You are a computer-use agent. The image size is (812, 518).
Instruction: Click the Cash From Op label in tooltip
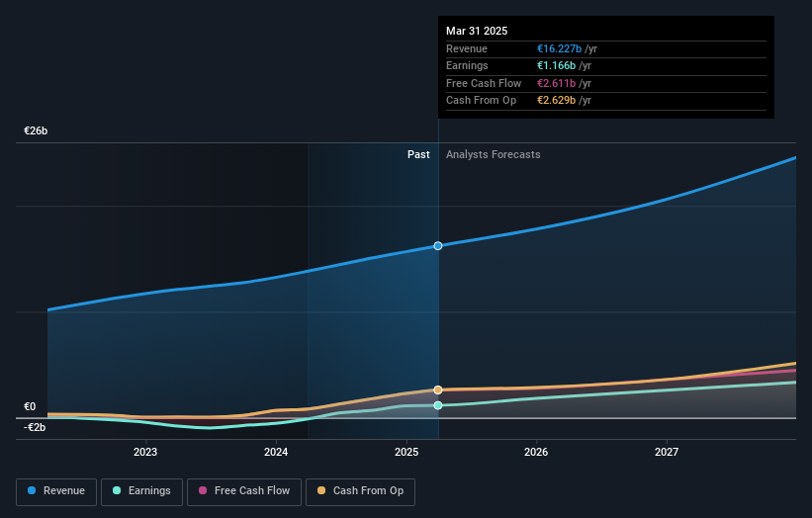[481, 101]
